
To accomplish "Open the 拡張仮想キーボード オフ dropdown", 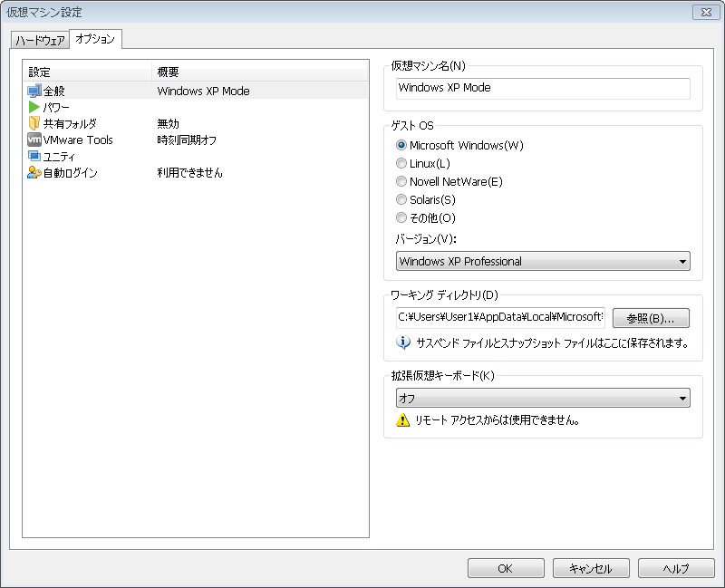I will pos(543,398).
